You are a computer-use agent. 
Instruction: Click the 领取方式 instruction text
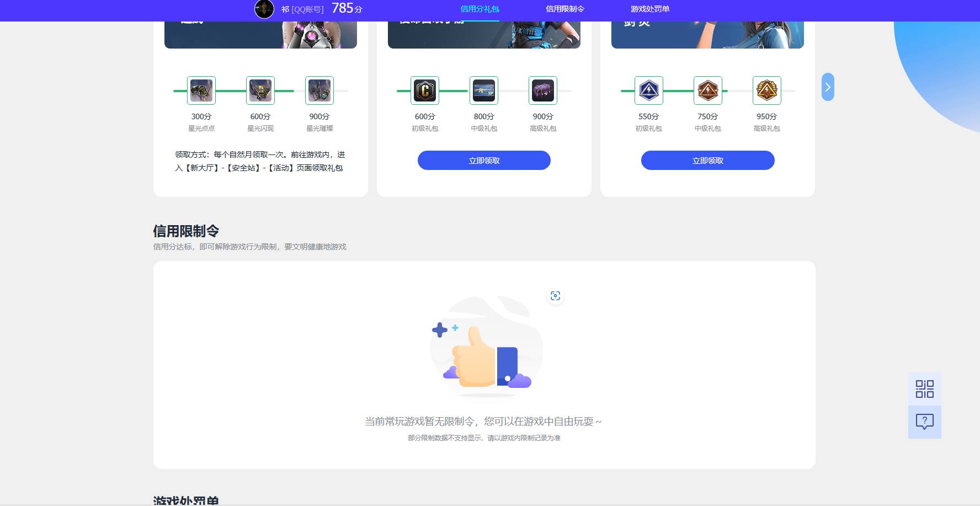pos(260,161)
